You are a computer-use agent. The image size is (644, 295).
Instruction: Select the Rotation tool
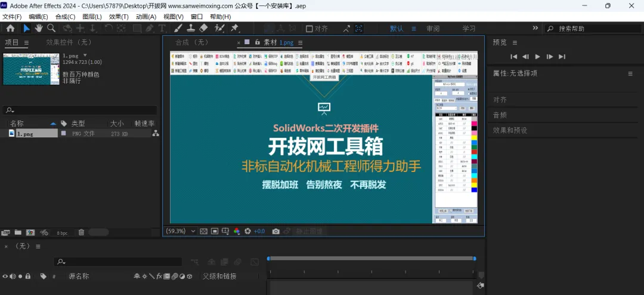(108, 29)
